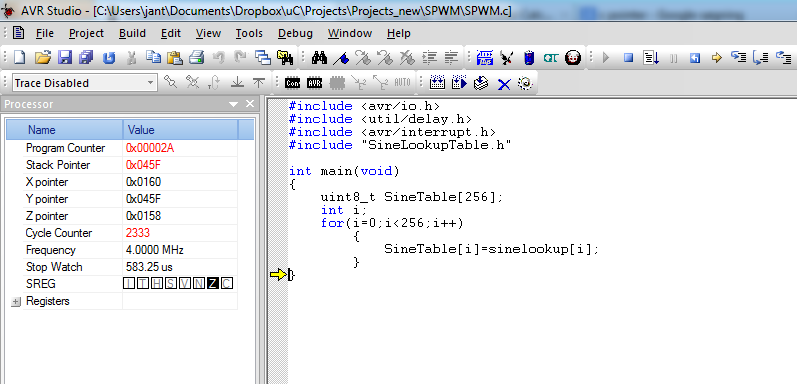This screenshot has width=797, height=384.
Task: Select the Stop Watch value 583.25 us
Action: (148, 267)
